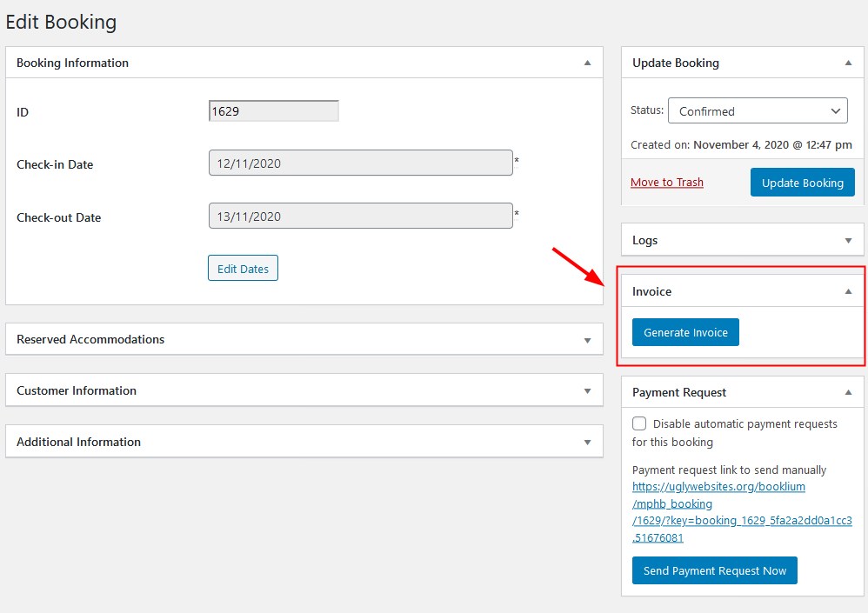Click the booking ID field 1629

point(273,110)
